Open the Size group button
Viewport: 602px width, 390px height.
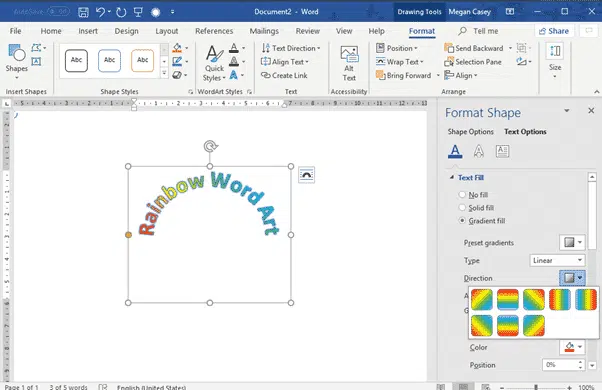555,61
